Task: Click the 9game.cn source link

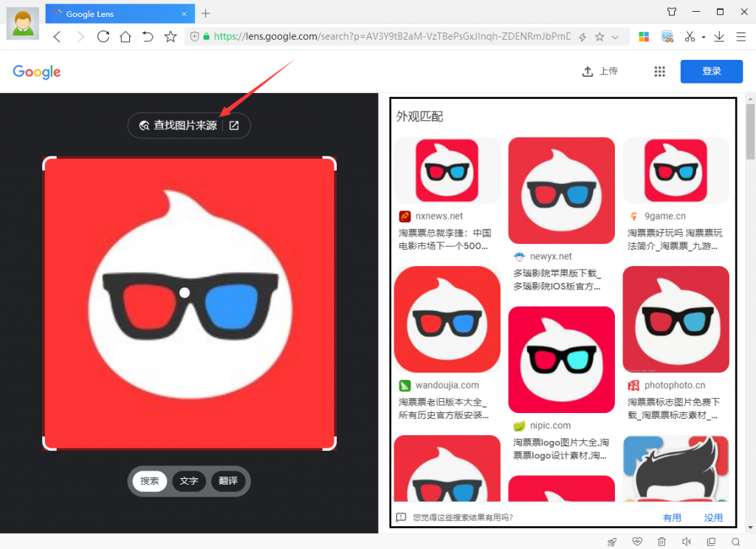Action: point(665,216)
